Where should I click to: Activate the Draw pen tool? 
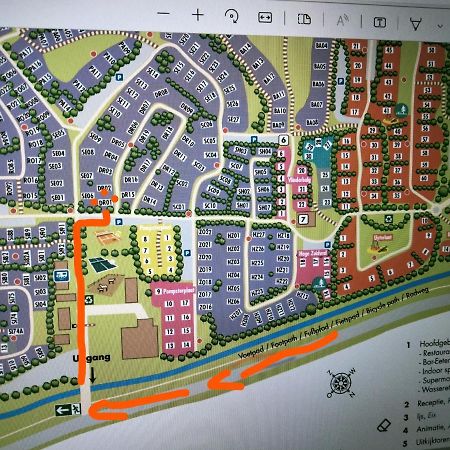pyautogui.click(x=415, y=24)
